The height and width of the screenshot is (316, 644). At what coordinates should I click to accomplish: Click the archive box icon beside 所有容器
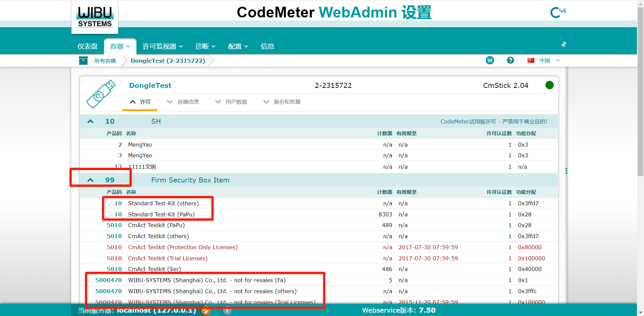[83, 60]
